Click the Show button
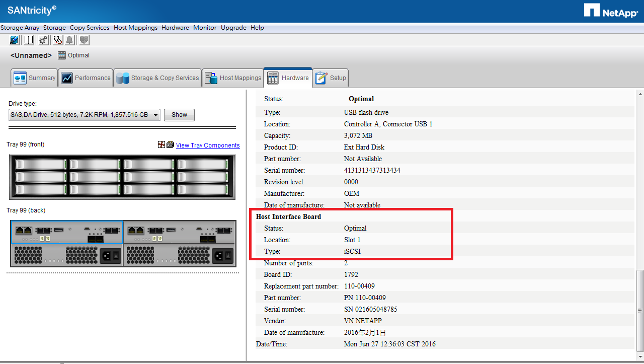Image resolution: width=644 pixels, height=364 pixels. click(179, 115)
